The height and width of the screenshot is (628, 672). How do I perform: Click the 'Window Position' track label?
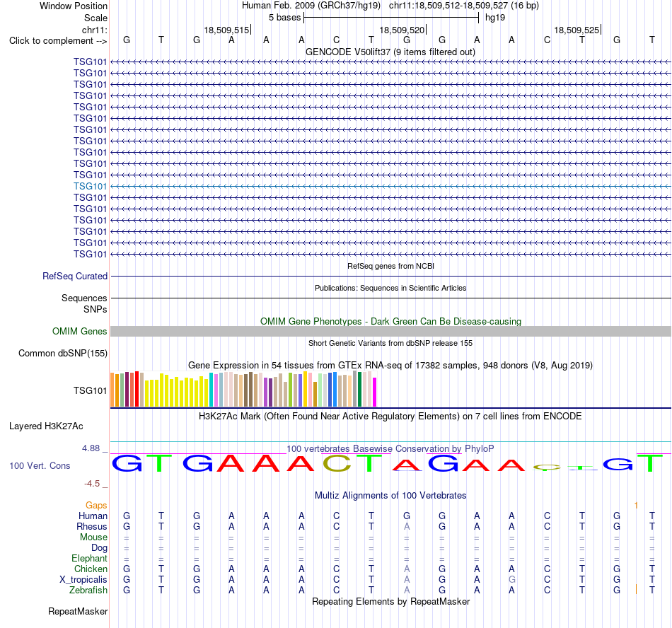click(x=74, y=6)
